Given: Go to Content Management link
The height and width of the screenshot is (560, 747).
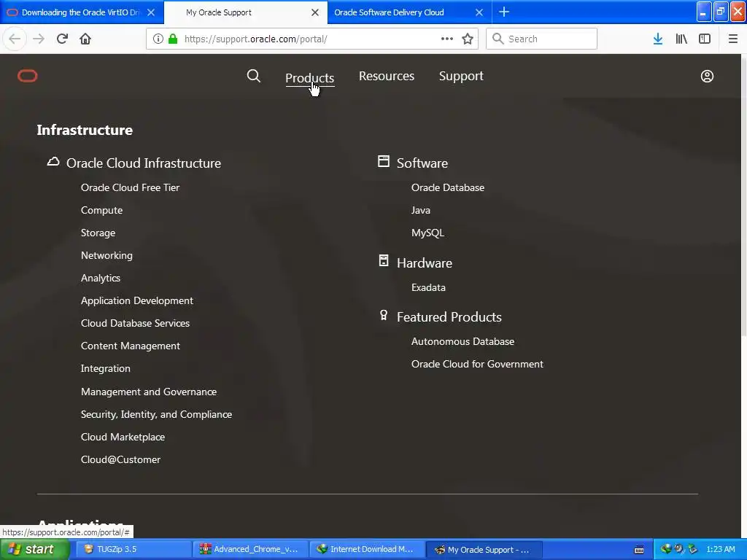Looking at the screenshot, I should coord(131,346).
